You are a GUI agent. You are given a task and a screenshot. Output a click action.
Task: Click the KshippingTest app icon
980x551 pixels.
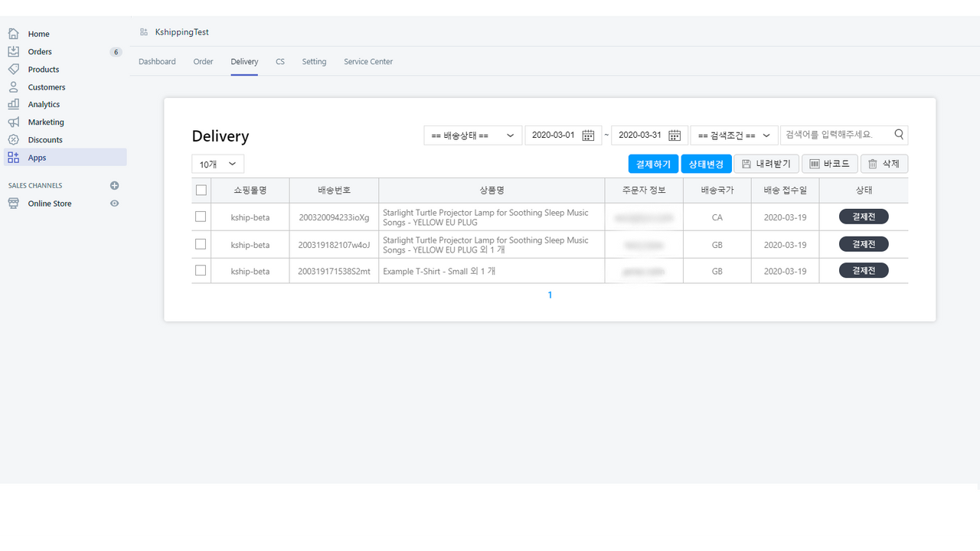point(144,32)
